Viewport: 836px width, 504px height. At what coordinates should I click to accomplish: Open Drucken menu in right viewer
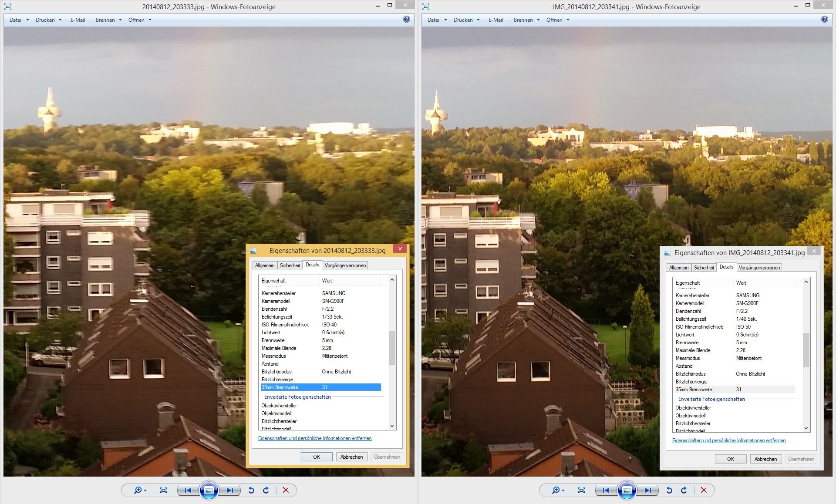point(467,20)
